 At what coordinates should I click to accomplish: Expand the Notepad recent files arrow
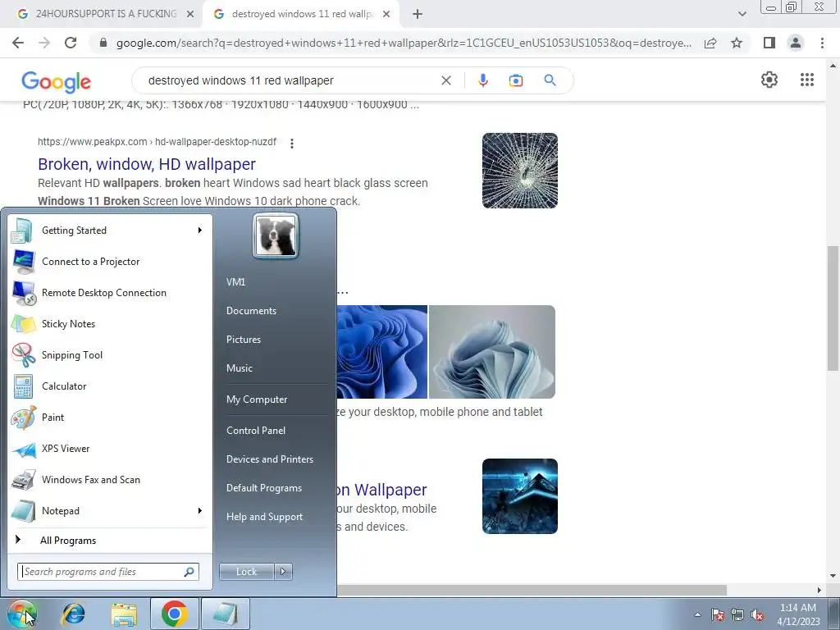click(x=200, y=510)
